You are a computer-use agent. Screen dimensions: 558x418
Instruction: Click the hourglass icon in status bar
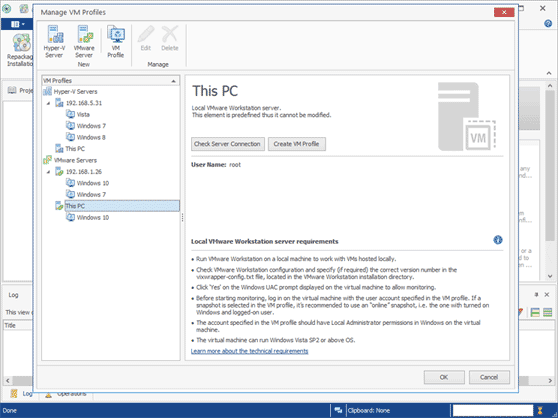(x=540, y=410)
